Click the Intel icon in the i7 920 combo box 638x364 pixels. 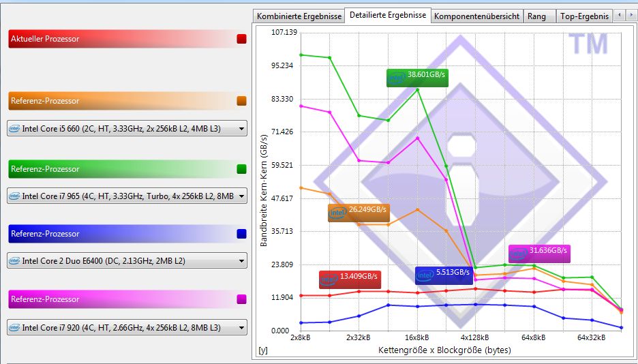14,327
